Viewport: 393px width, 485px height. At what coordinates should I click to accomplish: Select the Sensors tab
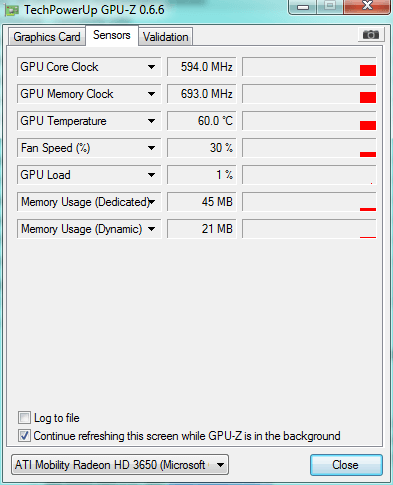(112, 35)
